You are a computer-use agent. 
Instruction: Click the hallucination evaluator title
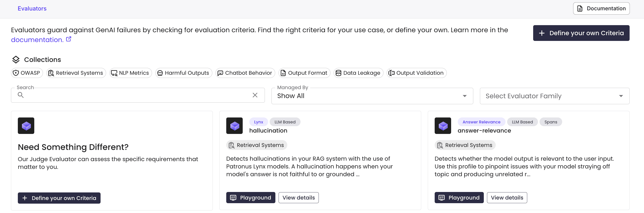point(268,130)
